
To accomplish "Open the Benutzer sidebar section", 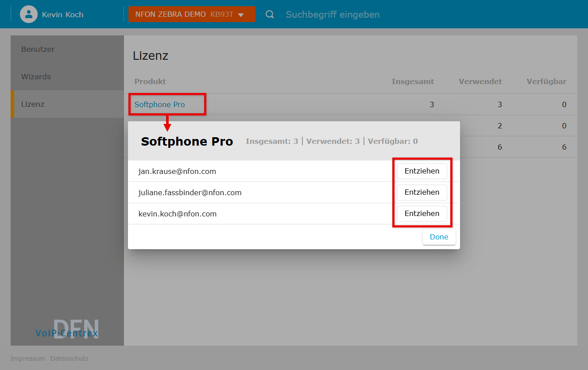I will point(38,49).
